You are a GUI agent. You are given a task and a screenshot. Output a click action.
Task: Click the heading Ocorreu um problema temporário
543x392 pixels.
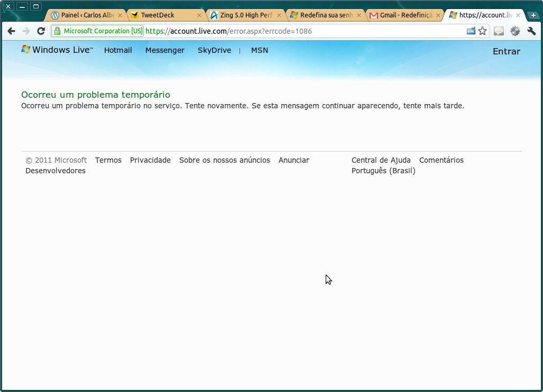pos(96,95)
